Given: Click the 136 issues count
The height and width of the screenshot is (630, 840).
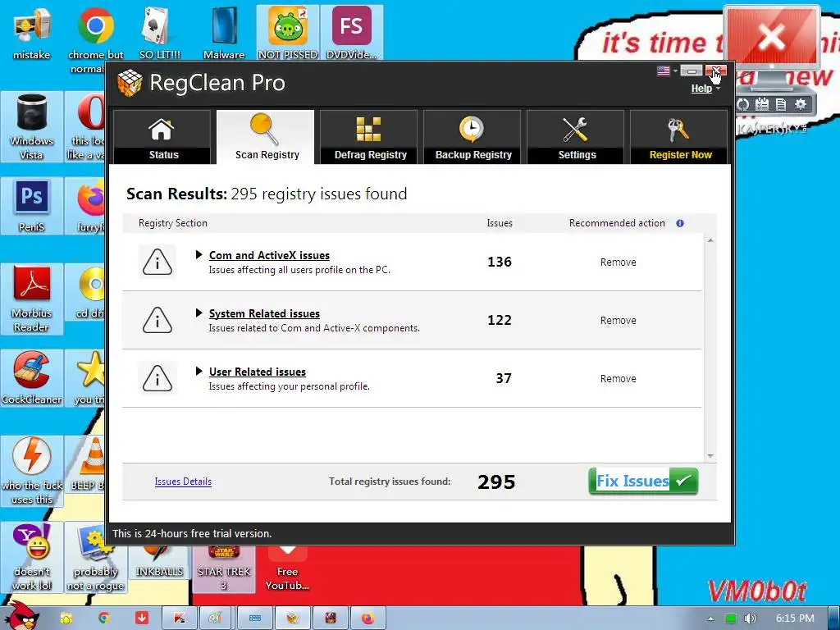Looking at the screenshot, I should pos(500,262).
